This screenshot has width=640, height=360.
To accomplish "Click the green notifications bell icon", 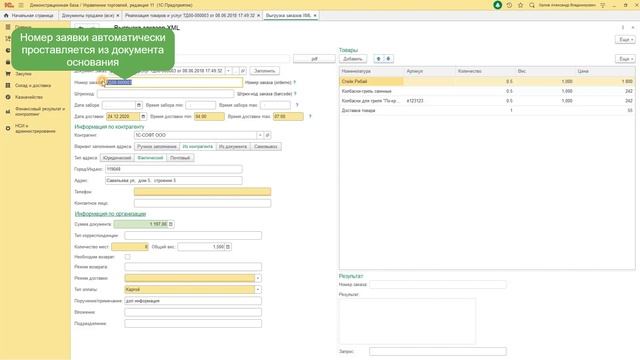I will click(x=497, y=5).
